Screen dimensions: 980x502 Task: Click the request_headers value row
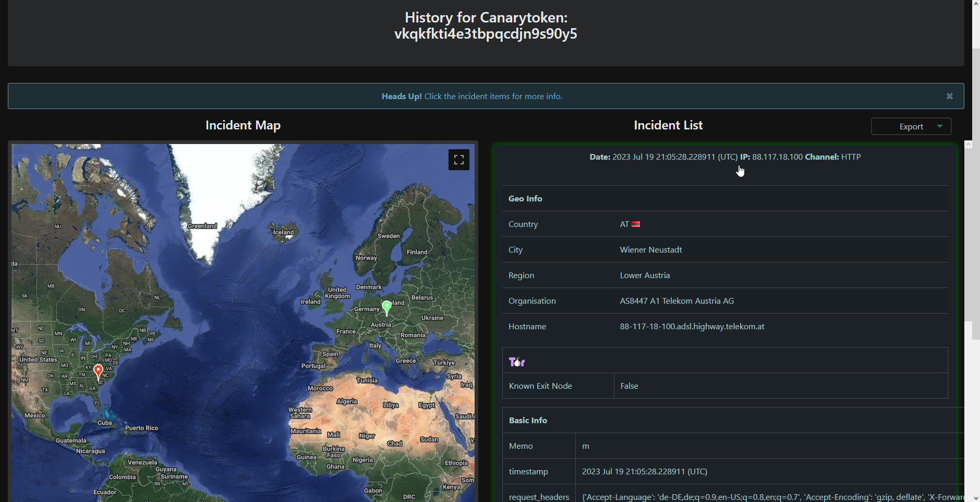point(772,497)
